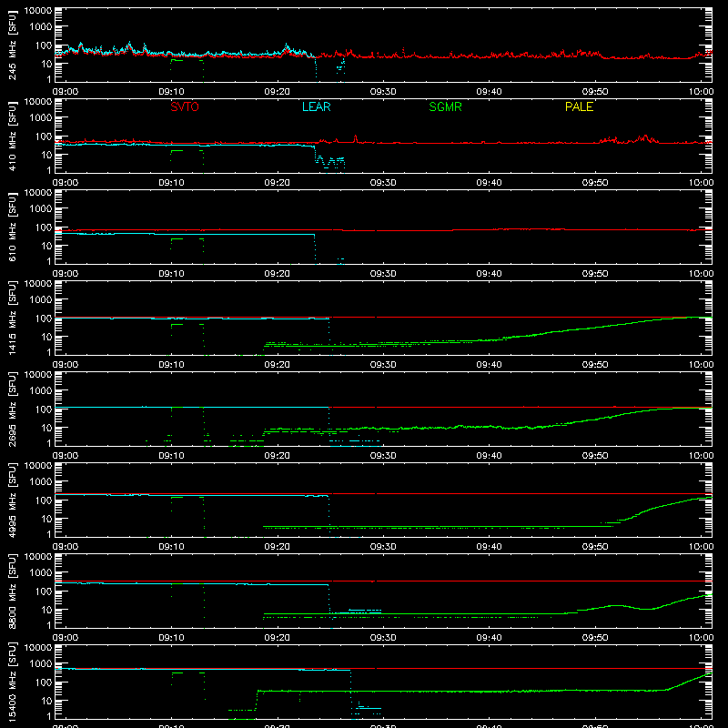Click 1000 tick value on 15400 MHz axis
The image size is (728, 728).
tap(41, 664)
